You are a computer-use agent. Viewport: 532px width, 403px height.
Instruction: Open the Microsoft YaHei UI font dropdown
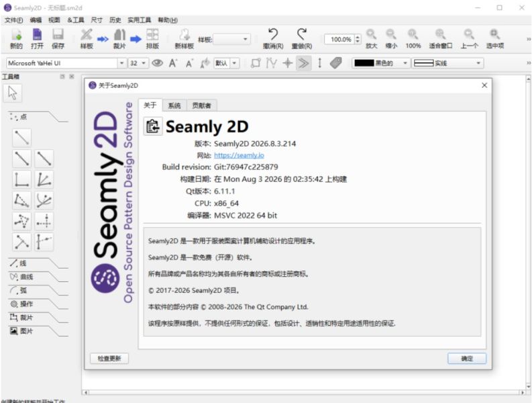tap(66, 63)
